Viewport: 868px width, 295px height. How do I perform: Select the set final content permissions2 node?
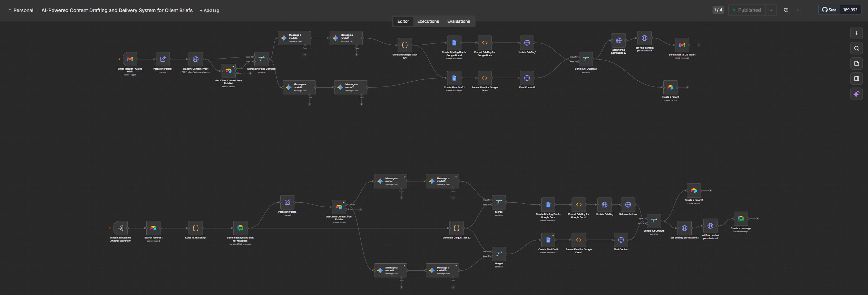coord(644,38)
